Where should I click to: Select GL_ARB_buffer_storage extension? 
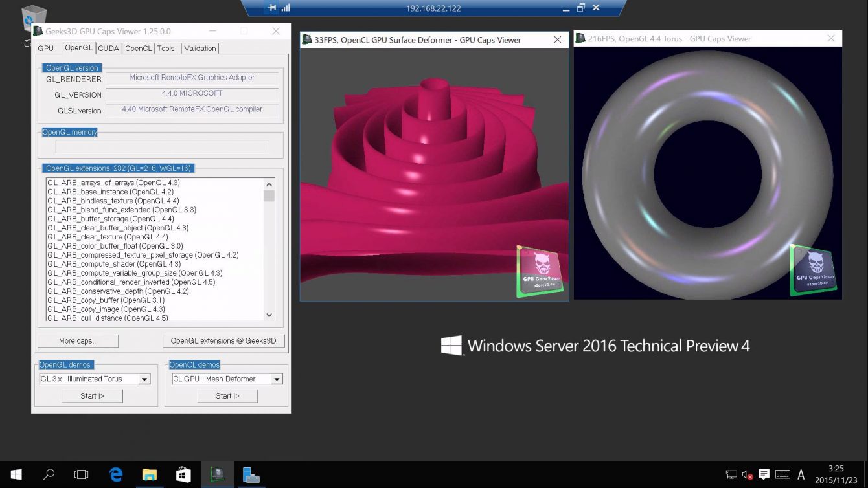point(110,219)
